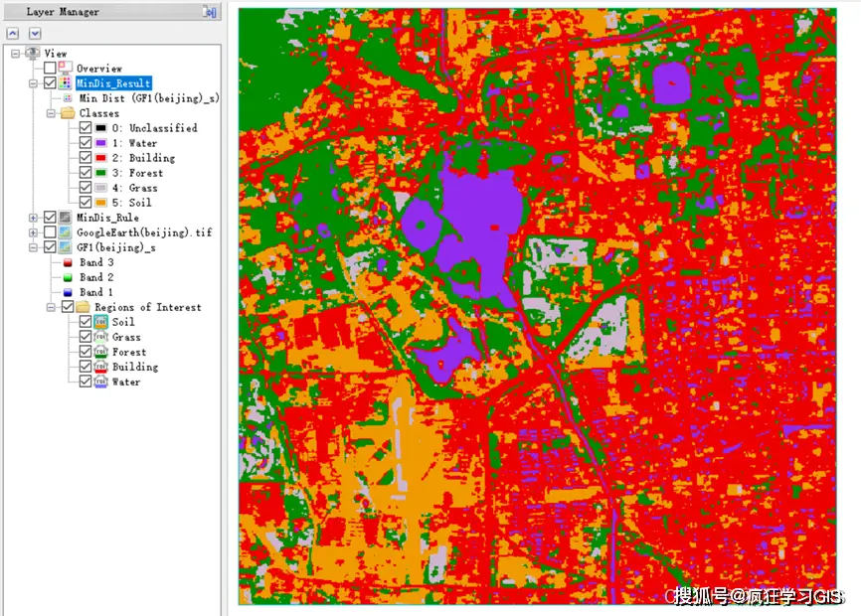This screenshot has width=861, height=616.
Task: Click the move layer down arrow icon
Action: pyautogui.click(x=35, y=34)
